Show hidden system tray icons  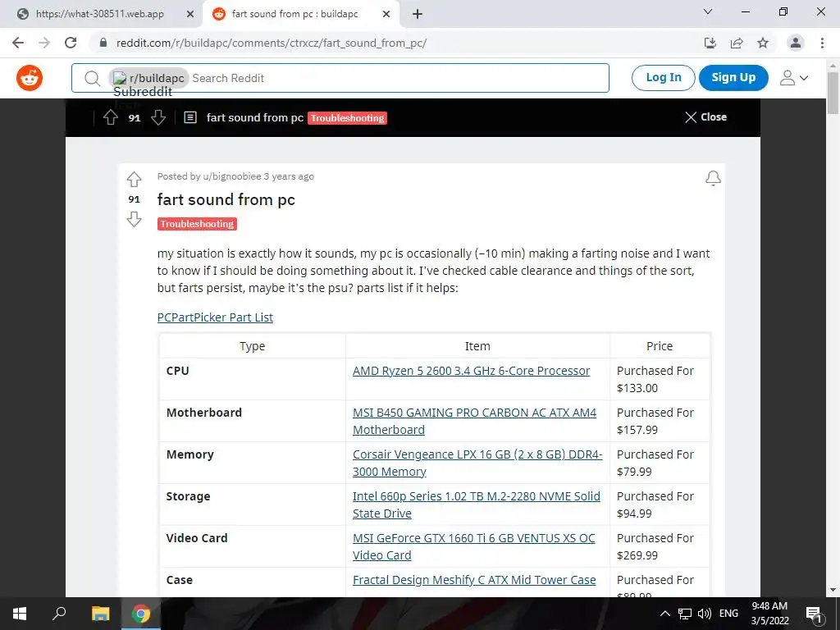[x=664, y=614]
